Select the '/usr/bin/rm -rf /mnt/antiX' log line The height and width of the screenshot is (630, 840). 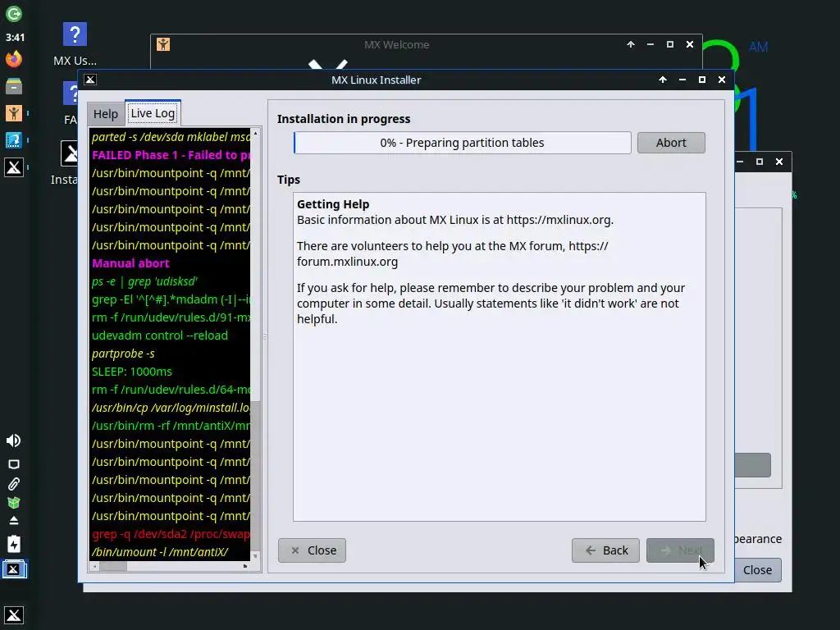171,426
